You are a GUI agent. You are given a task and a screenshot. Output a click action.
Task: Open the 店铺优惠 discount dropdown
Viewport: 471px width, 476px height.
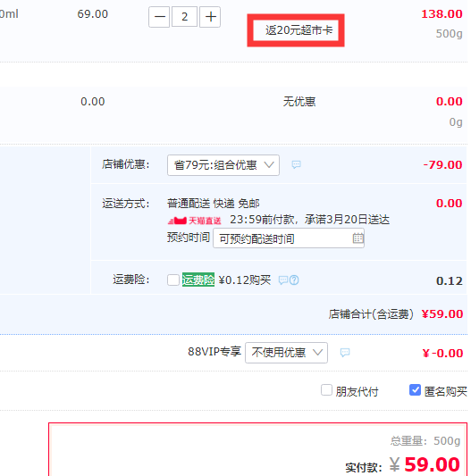tap(223, 165)
